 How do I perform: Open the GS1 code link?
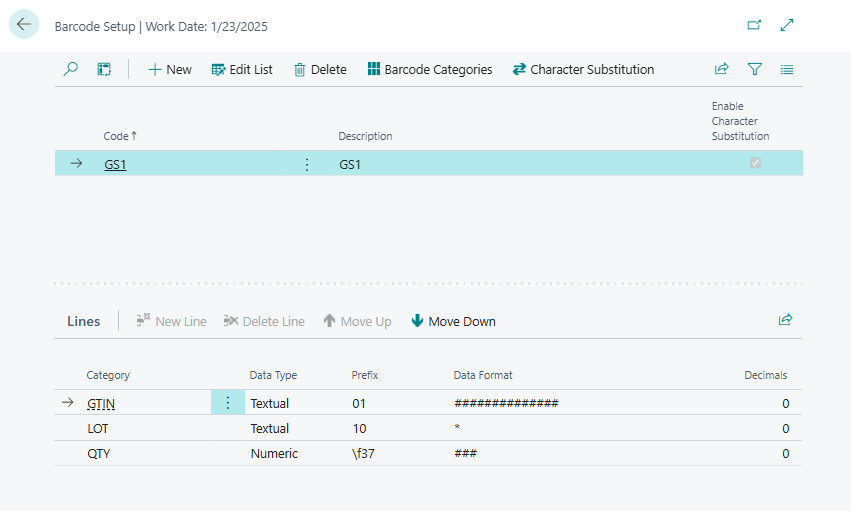(115, 164)
